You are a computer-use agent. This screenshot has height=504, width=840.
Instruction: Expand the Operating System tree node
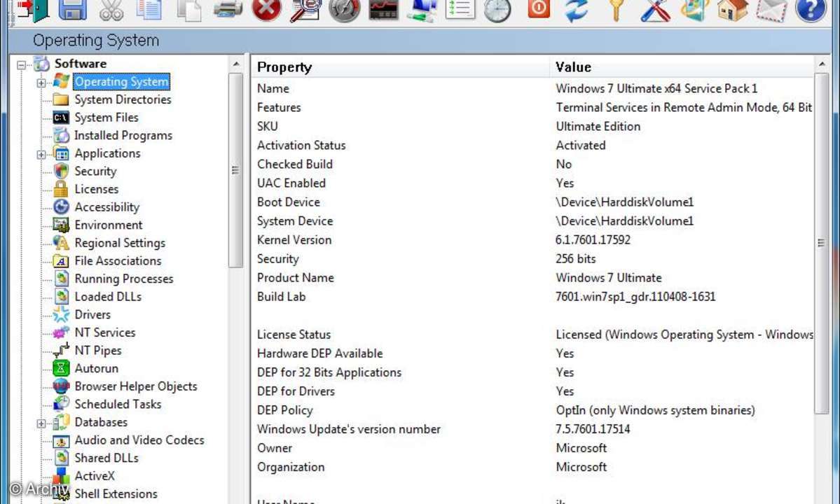41,83
